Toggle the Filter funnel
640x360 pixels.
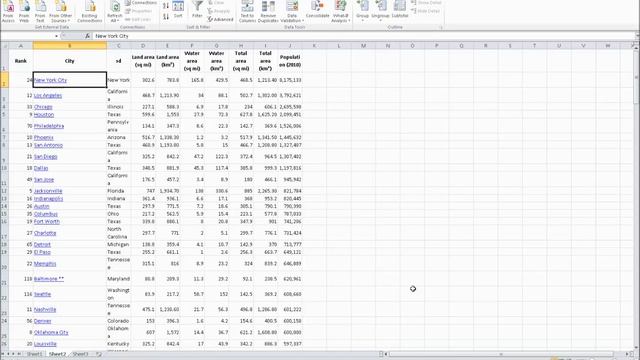pyautogui.click(x=197, y=10)
